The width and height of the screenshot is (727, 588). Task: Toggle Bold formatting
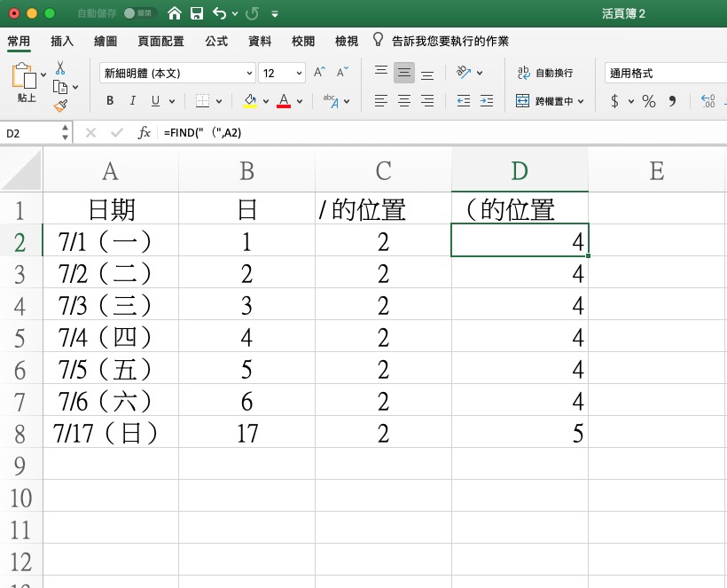pyautogui.click(x=110, y=101)
